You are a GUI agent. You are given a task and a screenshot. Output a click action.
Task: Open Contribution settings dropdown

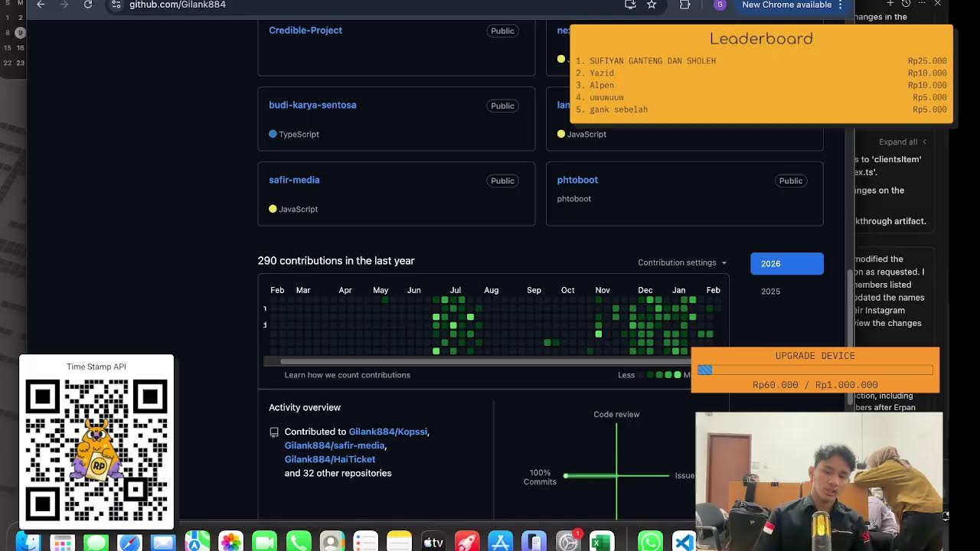point(682,262)
